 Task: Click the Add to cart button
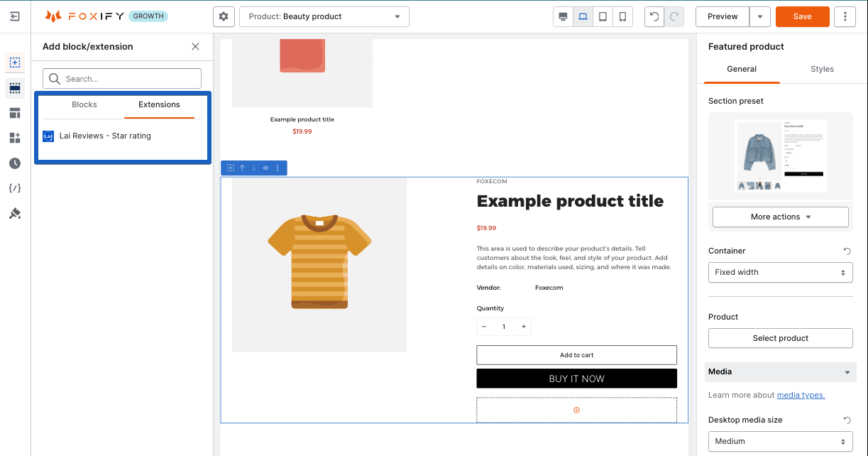click(576, 354)
